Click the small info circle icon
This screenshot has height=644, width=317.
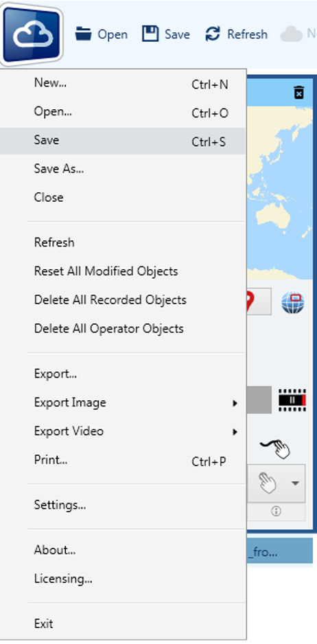pyautogui.click(x=276, y=511)
